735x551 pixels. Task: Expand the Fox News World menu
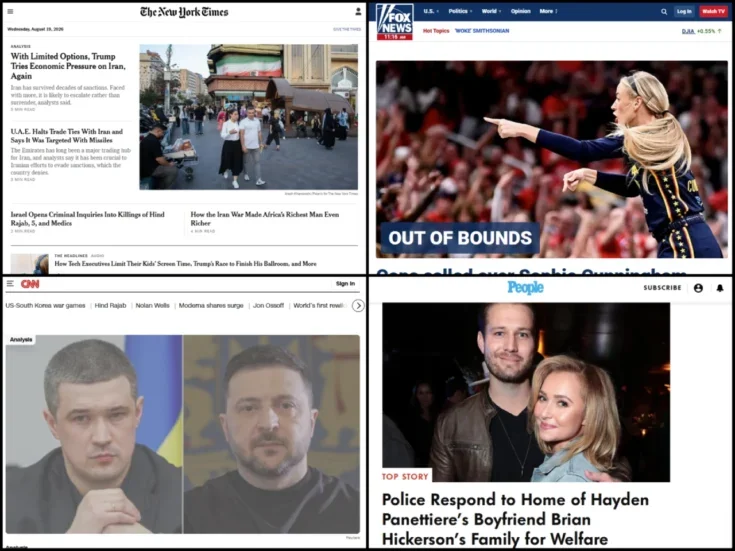491,11
